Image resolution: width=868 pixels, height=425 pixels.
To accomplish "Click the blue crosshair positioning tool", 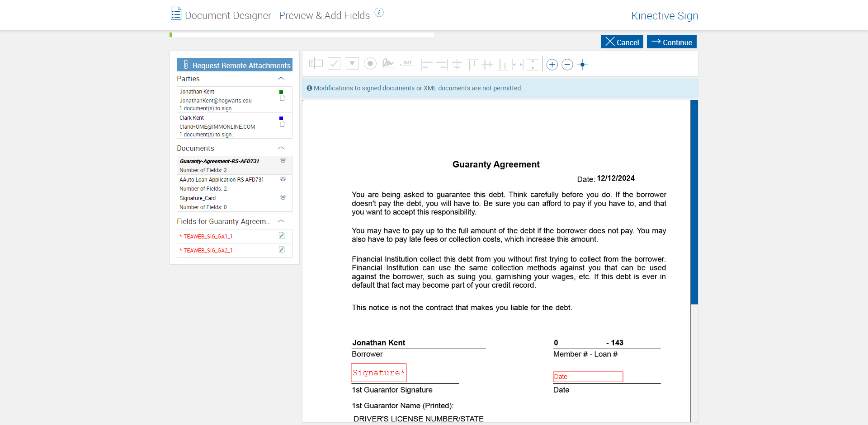I will point(583,65).
